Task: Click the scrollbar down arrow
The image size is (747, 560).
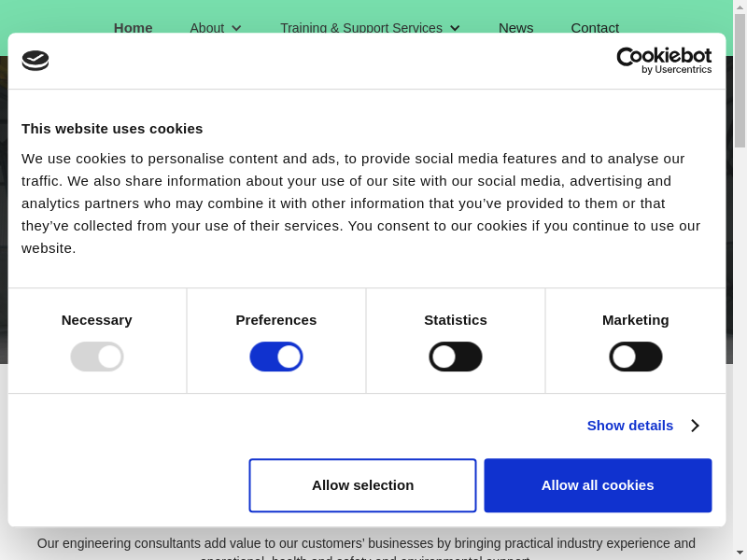Action: pos(740,553)
